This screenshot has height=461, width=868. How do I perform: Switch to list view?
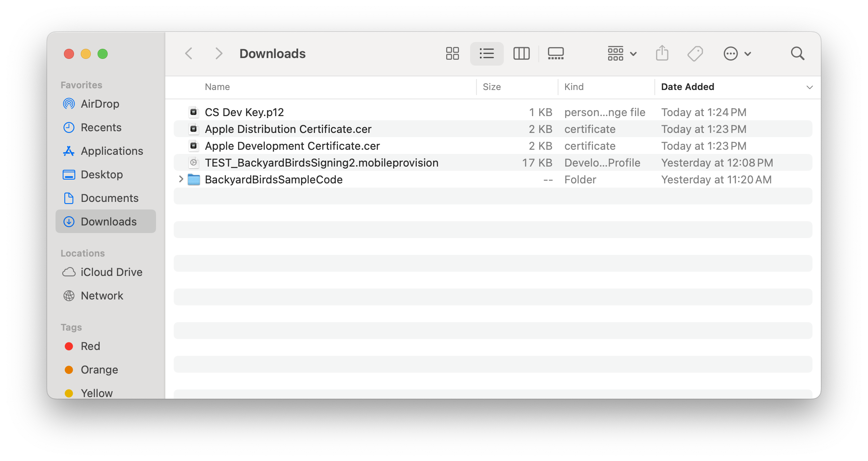pos(487,53)
